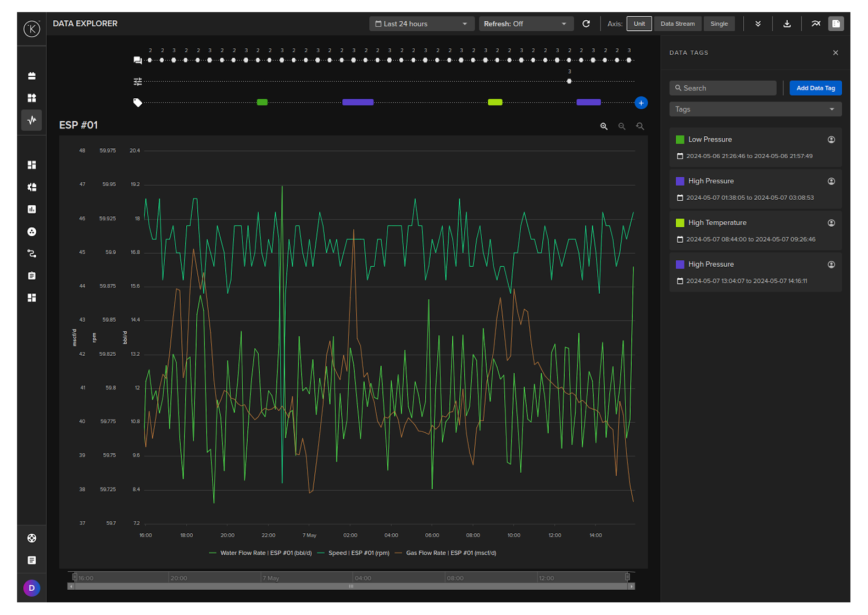Expand the Tags filter dropdown
This screenshot has width=868, height=615.
tap(755, 109)
